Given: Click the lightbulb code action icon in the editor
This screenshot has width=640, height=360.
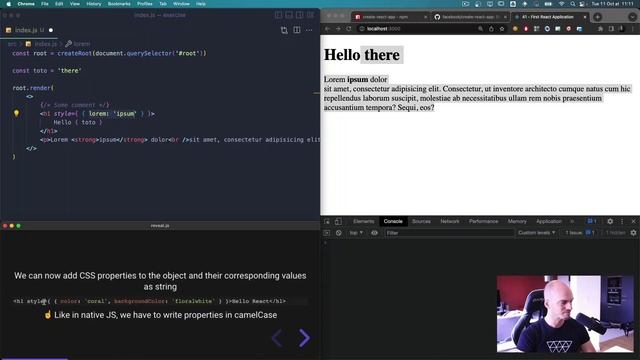Looking at the screenshot, I should click(x=16, y=113).
